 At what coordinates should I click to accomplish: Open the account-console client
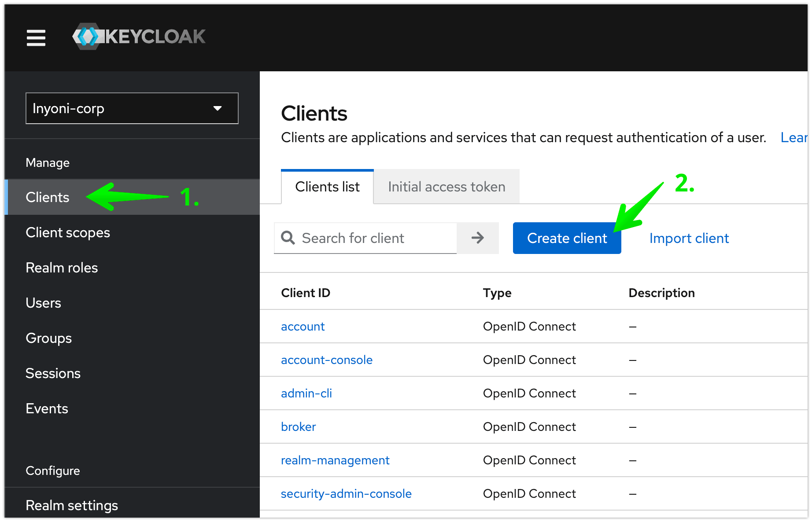click(326, 360)
